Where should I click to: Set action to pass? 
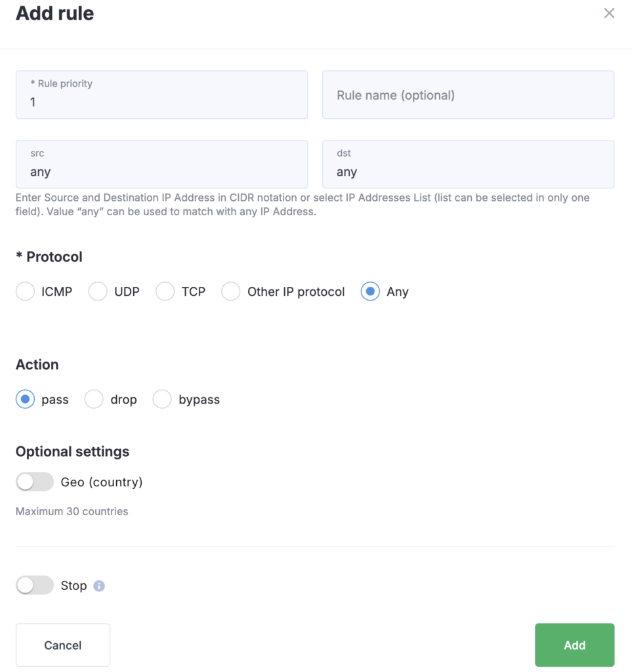click(25, 400)
